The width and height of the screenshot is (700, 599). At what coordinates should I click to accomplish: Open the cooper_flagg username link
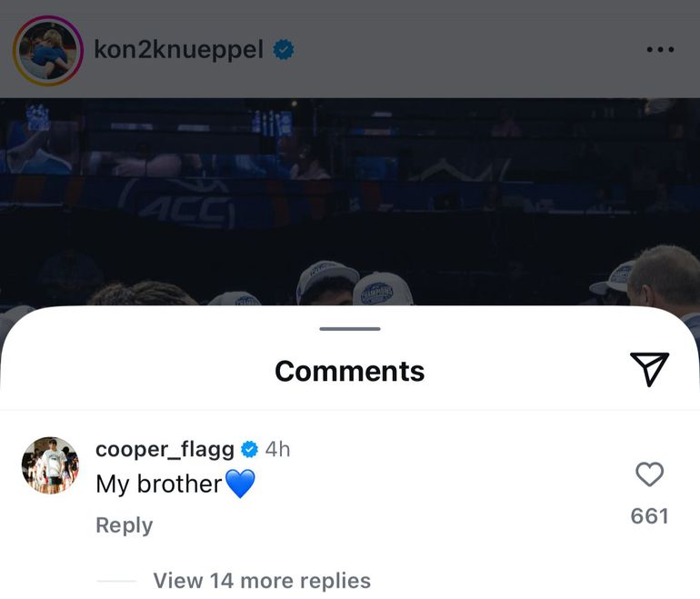tap(165, 450)
